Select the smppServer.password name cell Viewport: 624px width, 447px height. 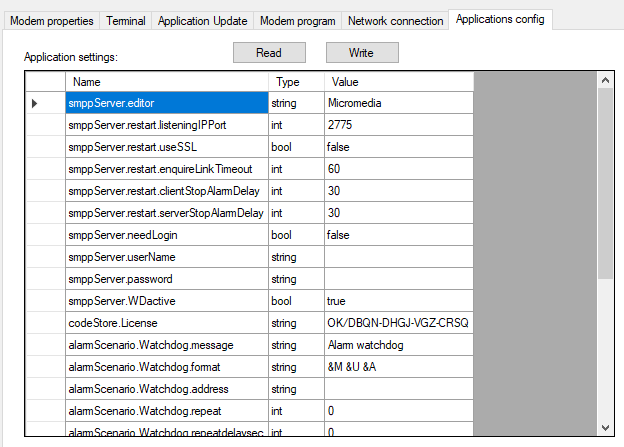(x=166, y=279)
